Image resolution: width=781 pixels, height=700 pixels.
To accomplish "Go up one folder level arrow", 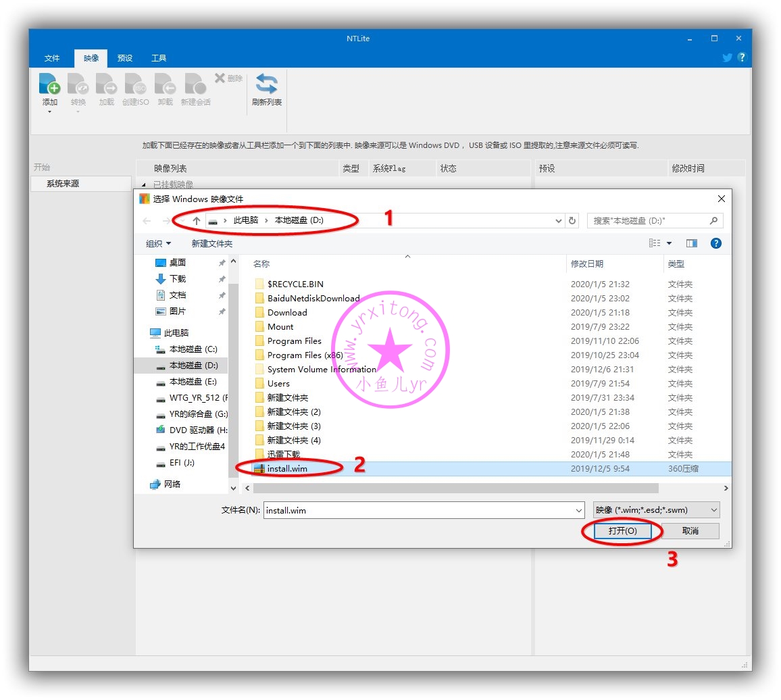I will (196, 221).
